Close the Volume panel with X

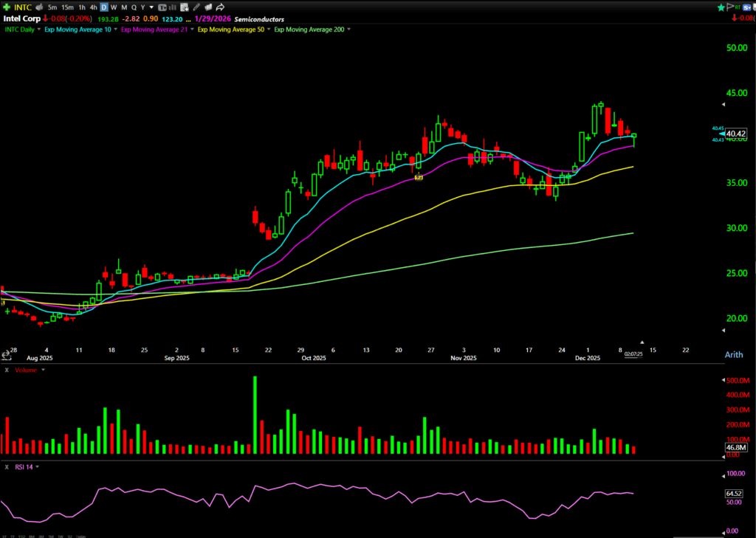coord(6,369)
